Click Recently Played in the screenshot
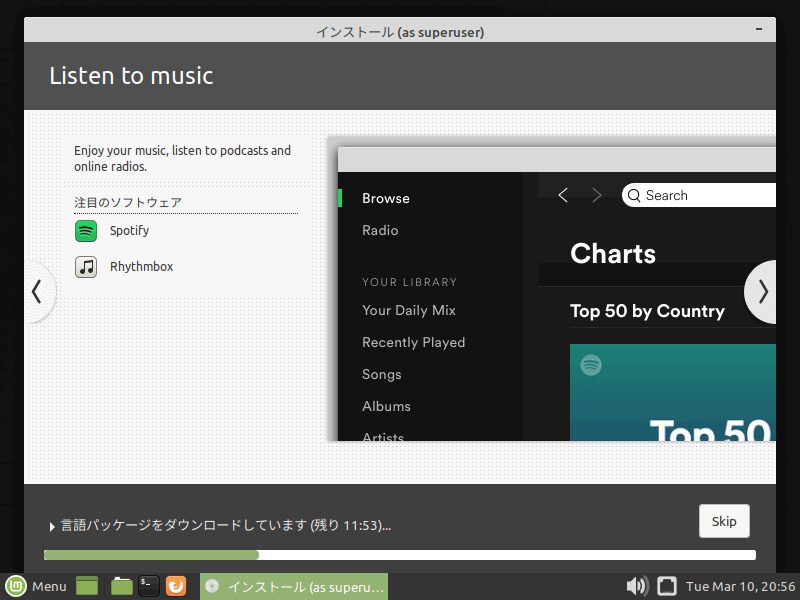Image resolution: width=800 pixels, height=600 pixels. (x=413, y=342)
